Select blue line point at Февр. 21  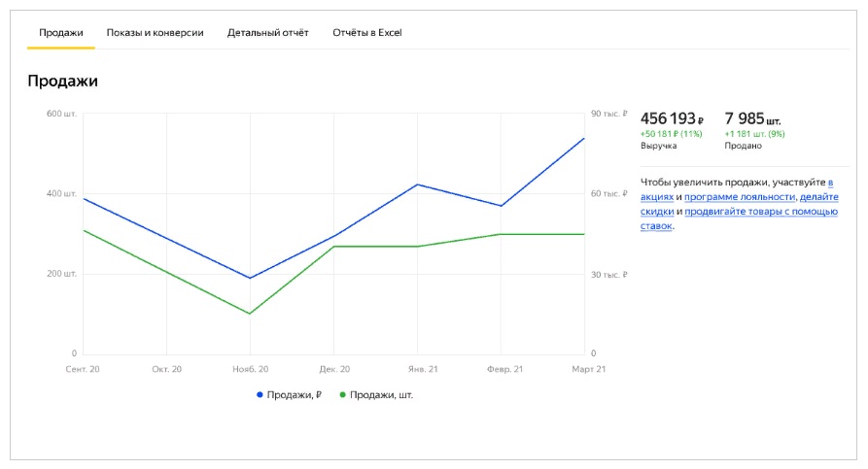pos(501,206)
